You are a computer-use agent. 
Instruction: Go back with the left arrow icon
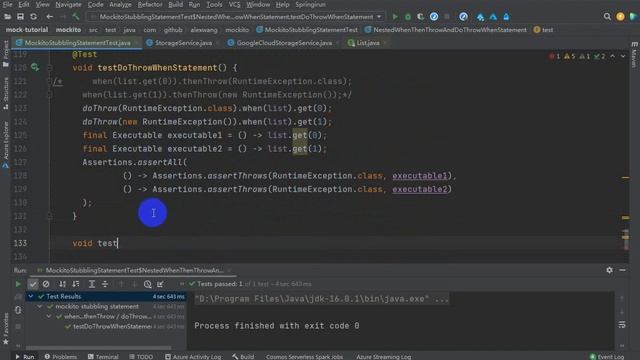[49, 17]
